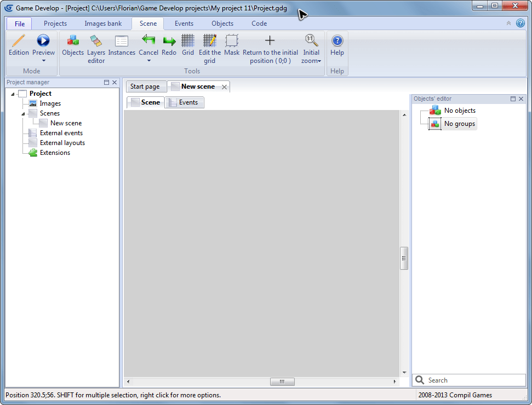Image resolution: width=532 pixels, height=405 pixels.
Task: Toggle the Grid display
Action: point(187,45)
